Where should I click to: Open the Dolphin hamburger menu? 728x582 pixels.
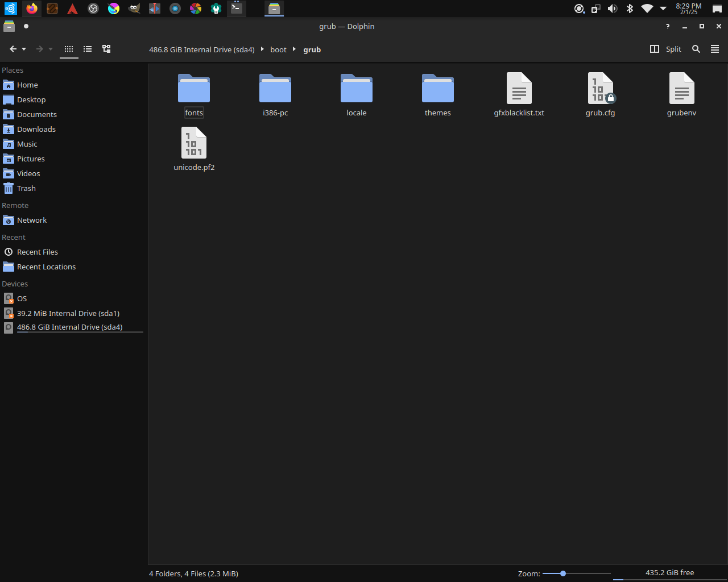[x=715, y=49]
